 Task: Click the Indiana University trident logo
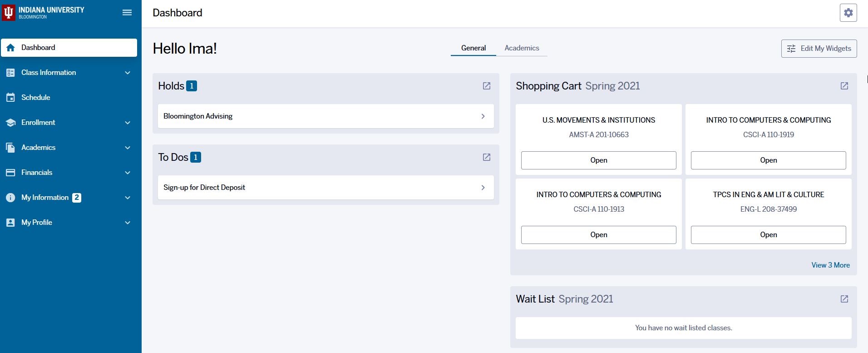9,13
